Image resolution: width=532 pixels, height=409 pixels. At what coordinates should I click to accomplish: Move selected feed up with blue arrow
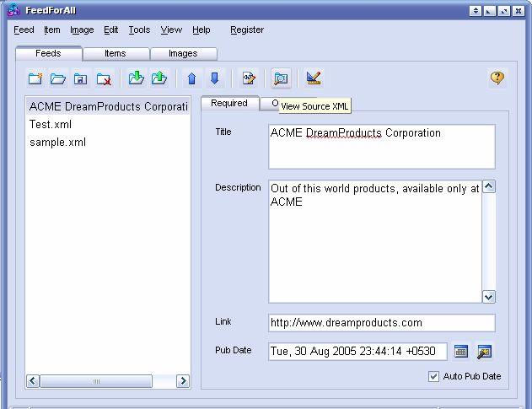[191, 78]
